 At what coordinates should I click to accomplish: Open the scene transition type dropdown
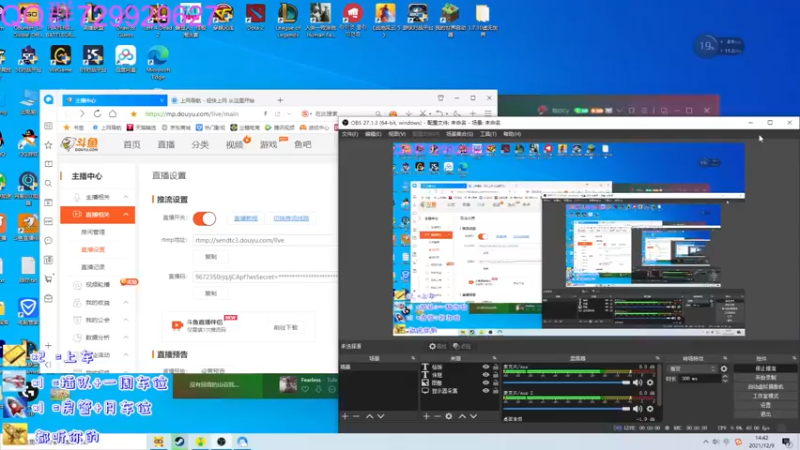(x=691, y=368)
